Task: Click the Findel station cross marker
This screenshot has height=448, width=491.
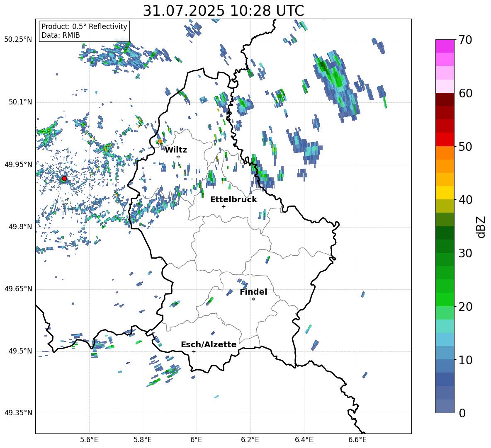Action: click(253, 299)
